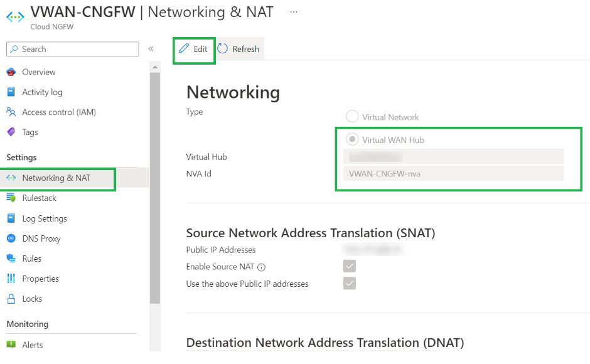Click the Edit pencil icon
590x364 pixels.
pyautogui.click(x=184, y=49)
